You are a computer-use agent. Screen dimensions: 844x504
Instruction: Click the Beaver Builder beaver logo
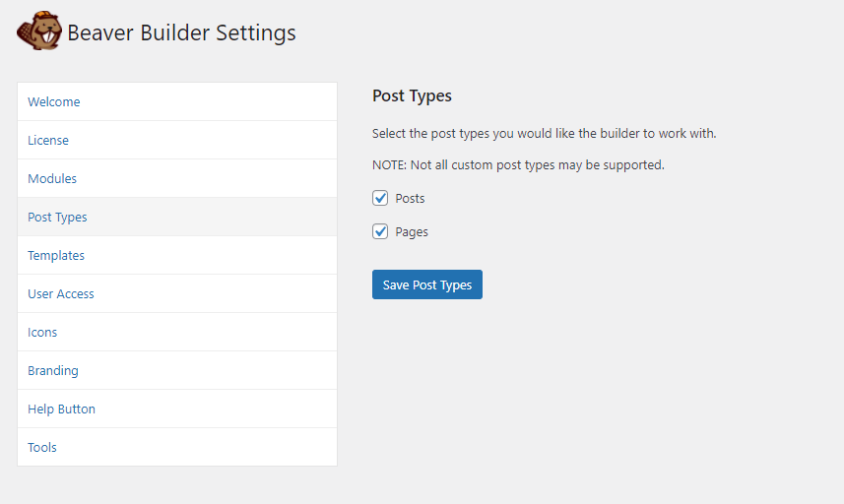(x=39, y=31)
